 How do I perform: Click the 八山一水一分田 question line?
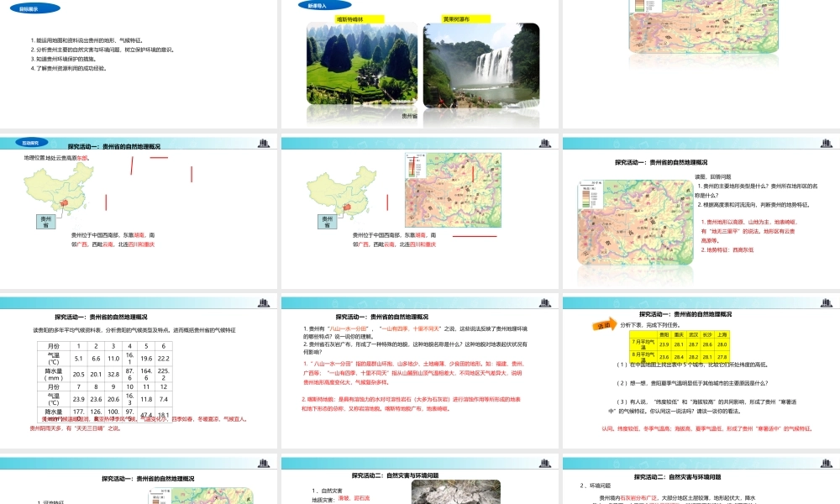(415, 333)
